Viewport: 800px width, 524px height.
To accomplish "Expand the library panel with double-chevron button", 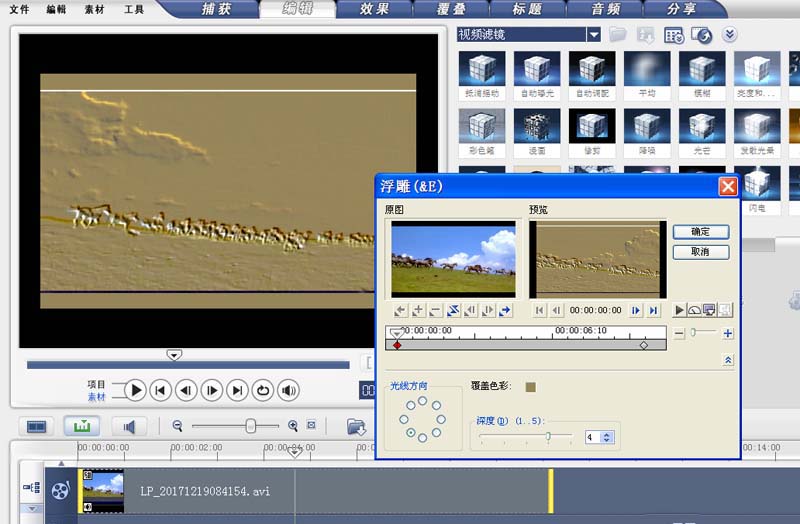I will (x=729, y=35).
